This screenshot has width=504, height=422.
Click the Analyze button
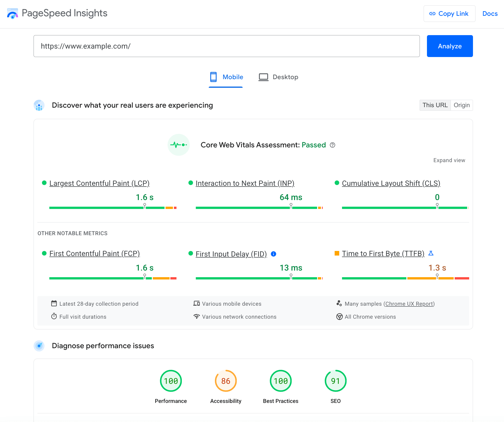(x=450, y=46)
